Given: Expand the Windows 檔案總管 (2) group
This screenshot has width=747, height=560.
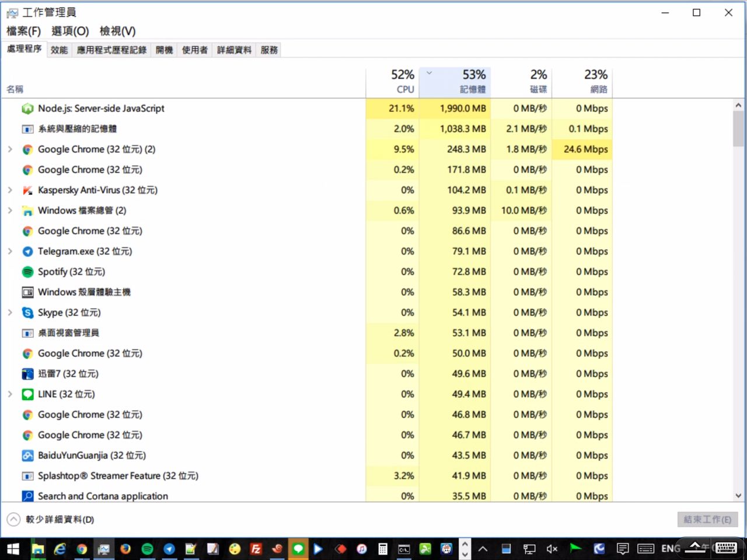Looking at the screenshot, I should 10,211.
